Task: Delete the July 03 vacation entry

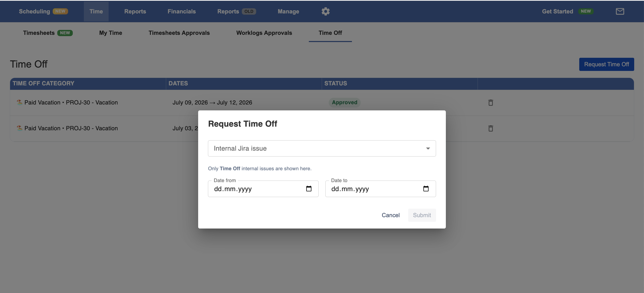Action: pos(491,128)
